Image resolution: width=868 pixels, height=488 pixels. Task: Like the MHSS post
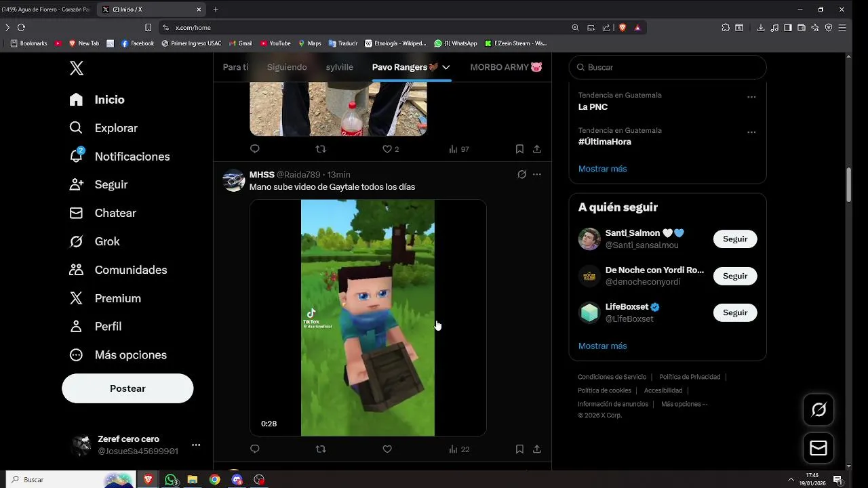click(387, 449)
